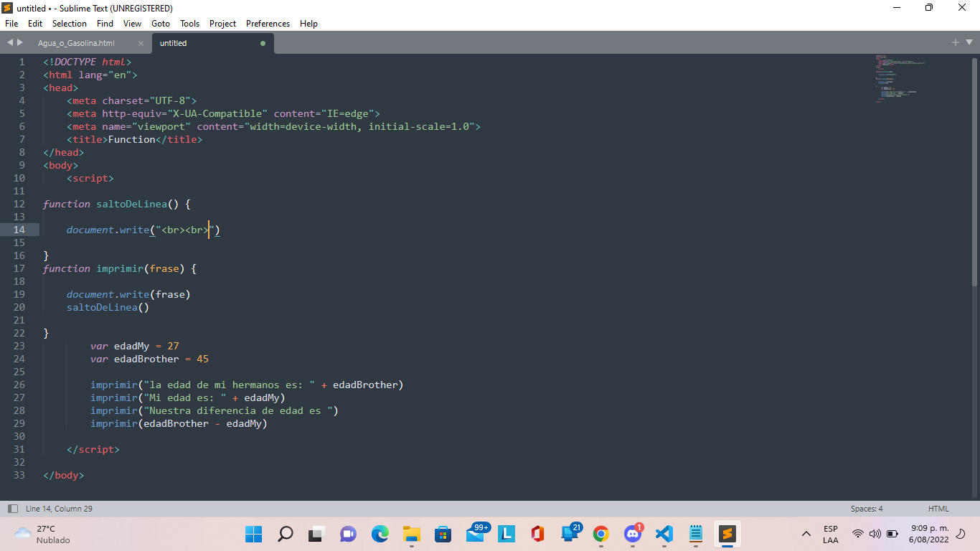Add a new tab with the plus icon
The image size is (980, 551).
click(956, 43)
